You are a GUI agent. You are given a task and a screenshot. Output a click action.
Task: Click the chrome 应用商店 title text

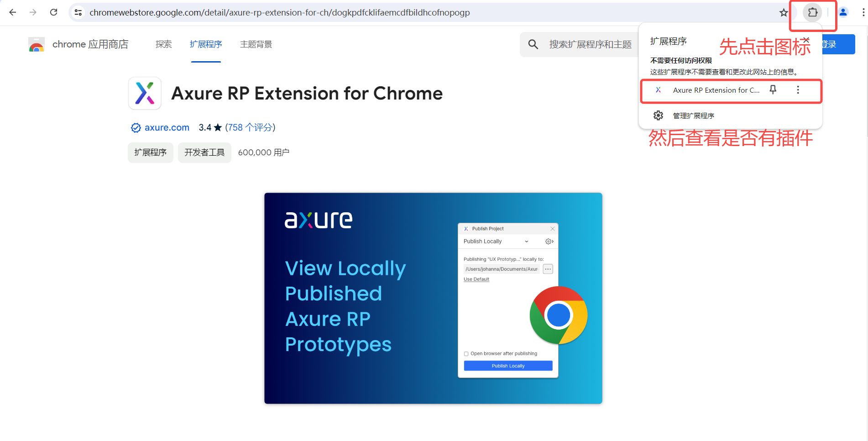[90, 44]
